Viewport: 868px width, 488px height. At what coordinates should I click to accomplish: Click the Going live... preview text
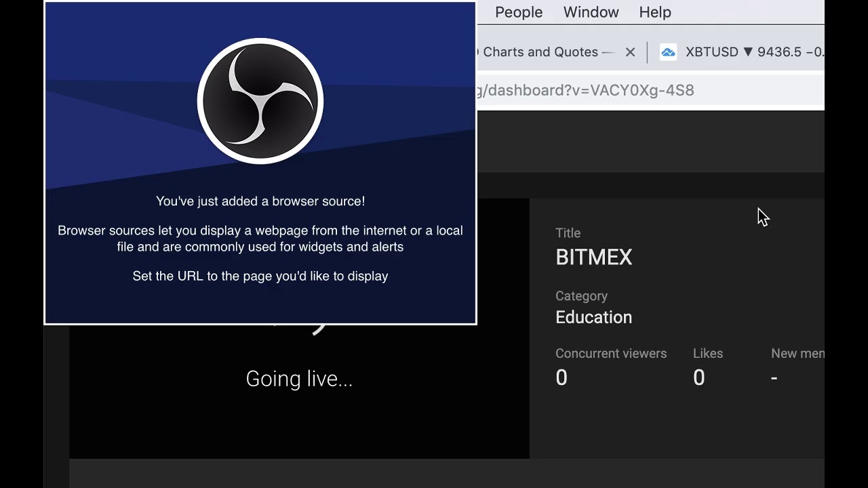(x=299, y=379)
